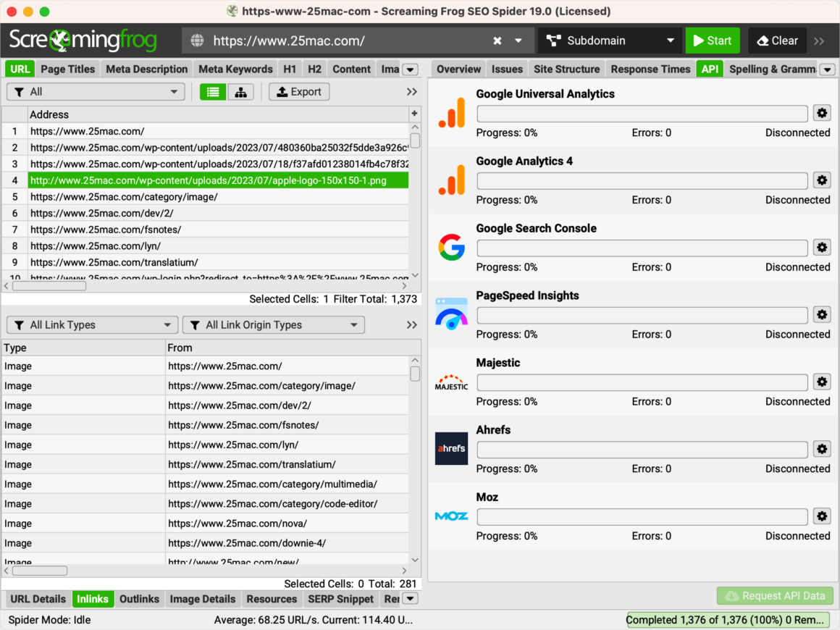Click PageSpeed Insights progress bar
840x630 pixels.
pos(642,315)
